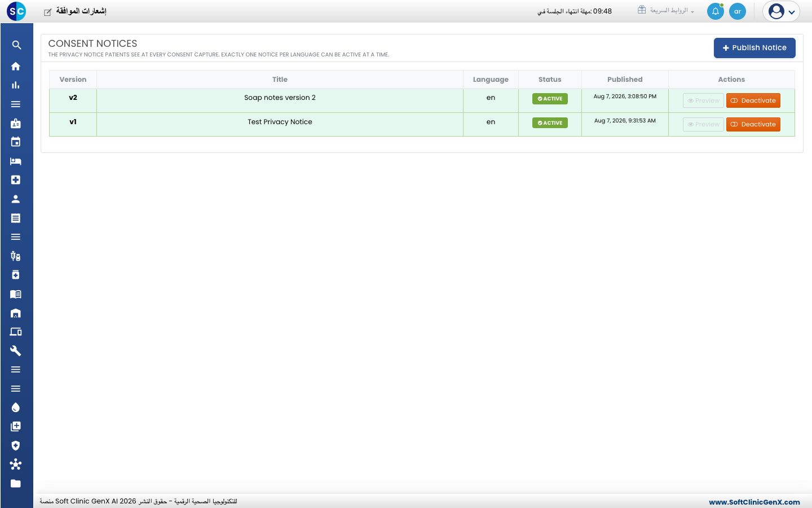Click the SC logo in header
Image resolution: width=812 pixels, height=508 pixels.
click(x=16, y=11)
